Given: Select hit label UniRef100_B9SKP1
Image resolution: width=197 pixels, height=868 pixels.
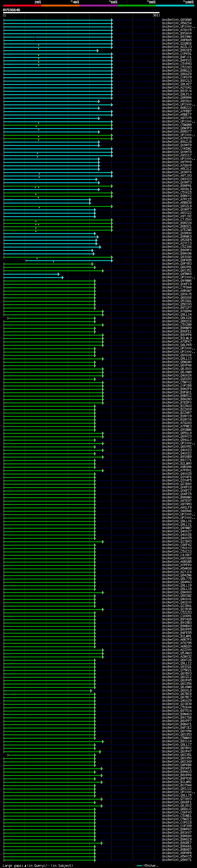Looking at the screenshot, I should [177, 768].
